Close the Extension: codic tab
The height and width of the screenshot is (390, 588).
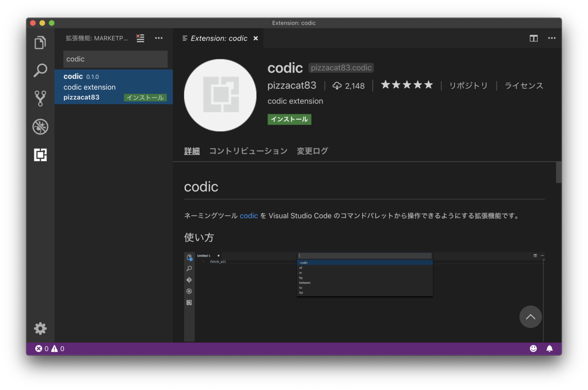pos(255,38)
